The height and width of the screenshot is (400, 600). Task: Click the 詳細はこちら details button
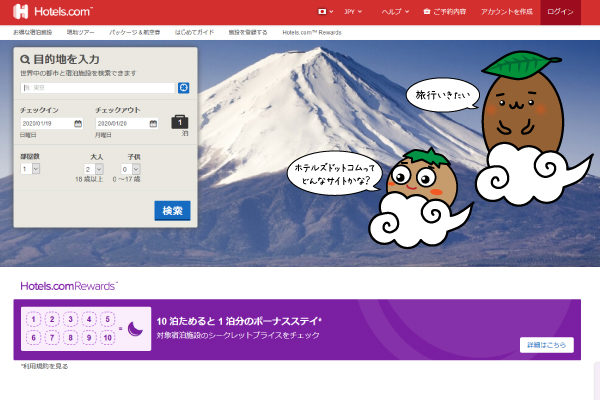(546, 344)
